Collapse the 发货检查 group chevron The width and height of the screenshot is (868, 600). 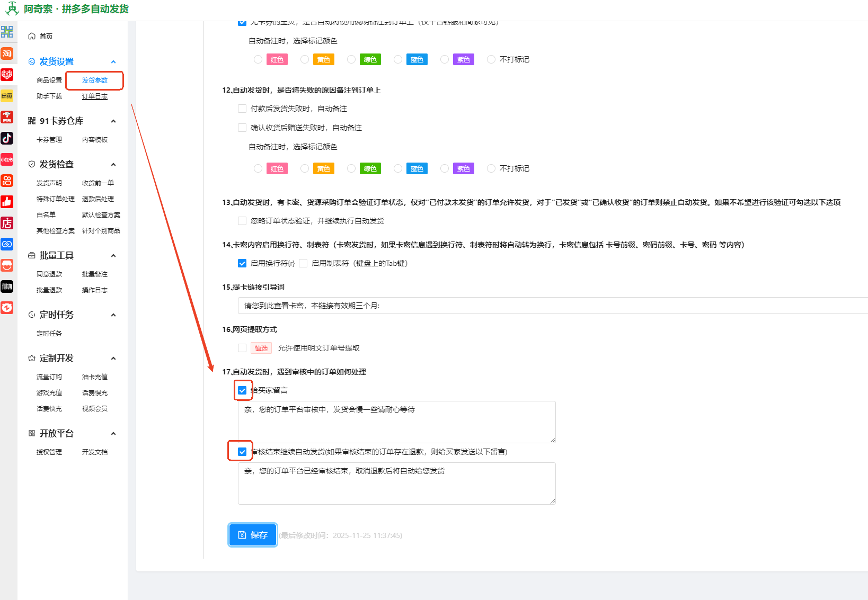pos(113,165)
